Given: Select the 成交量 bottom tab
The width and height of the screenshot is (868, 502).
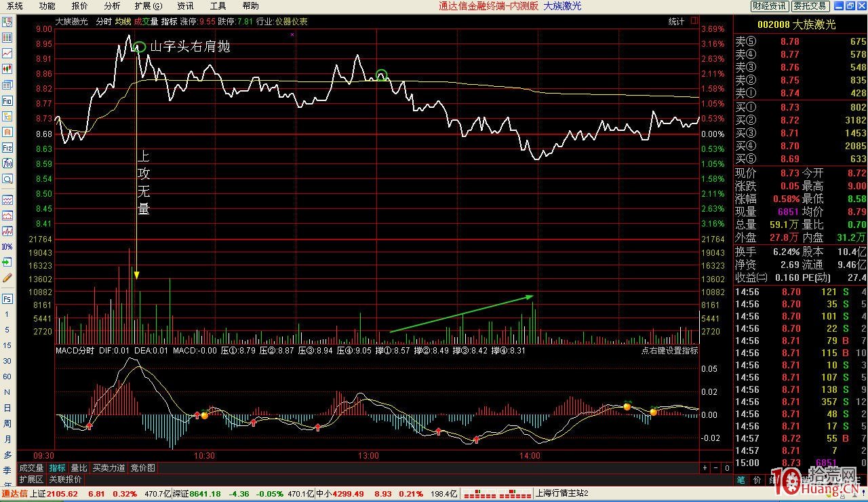Looking at the screenshot, I should click(31, 468).
